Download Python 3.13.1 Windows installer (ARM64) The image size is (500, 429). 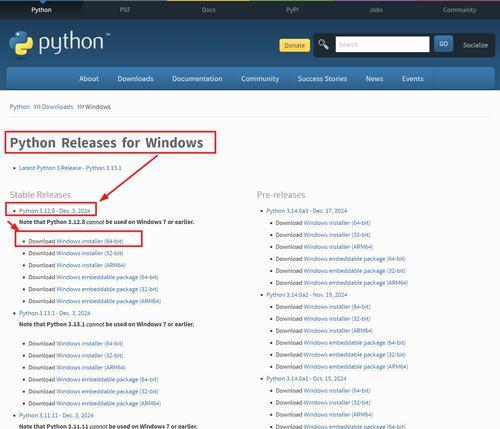point(91,367)
